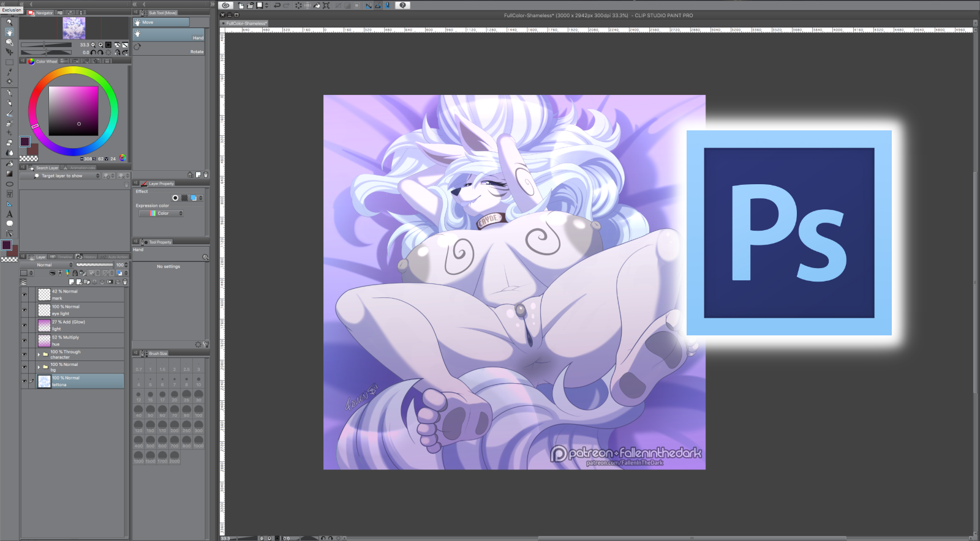Select the rectangular Selection Area tool
Screen dimensions: 980x541
click(x=9, y=62)
